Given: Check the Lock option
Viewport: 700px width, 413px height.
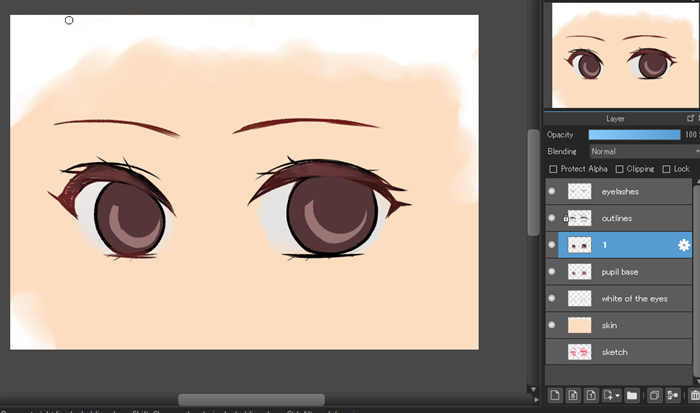Looking at the screenshot, I should 667,169.
